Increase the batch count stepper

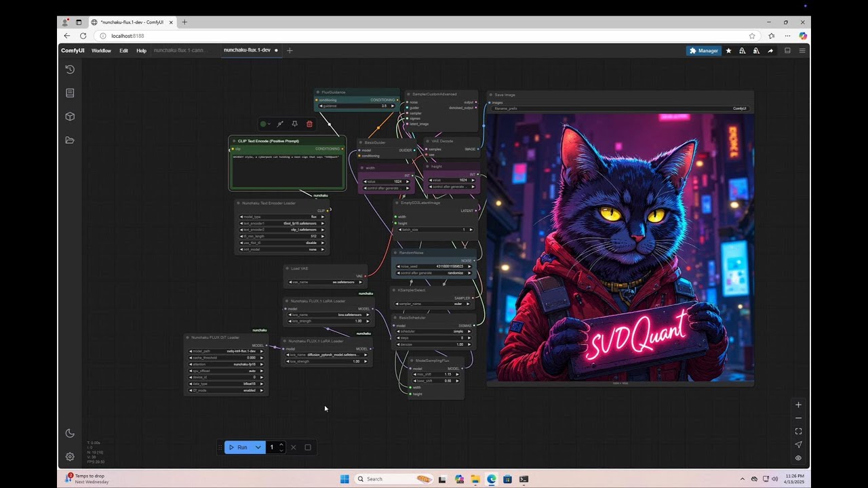coord(281,445)
